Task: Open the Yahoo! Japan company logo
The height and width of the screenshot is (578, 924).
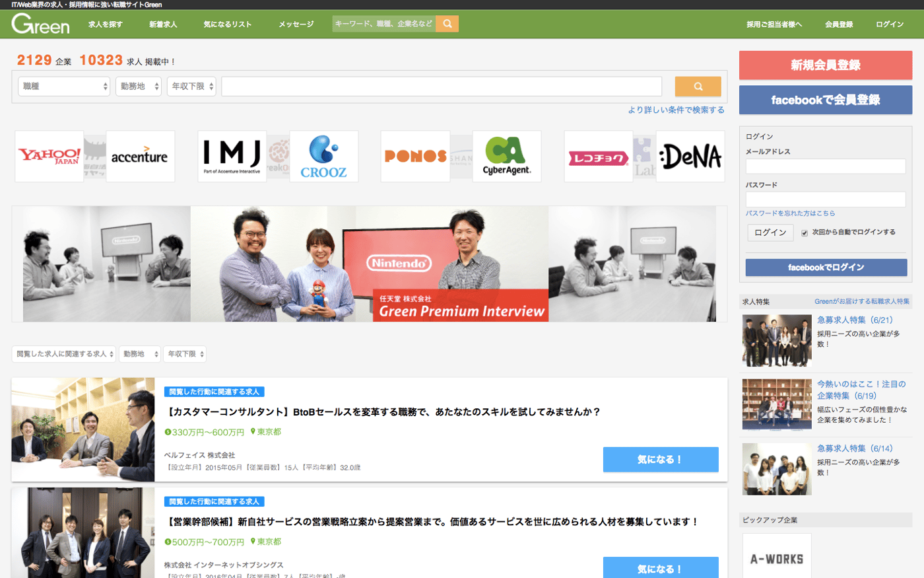Action: click(x=49, y=157)
